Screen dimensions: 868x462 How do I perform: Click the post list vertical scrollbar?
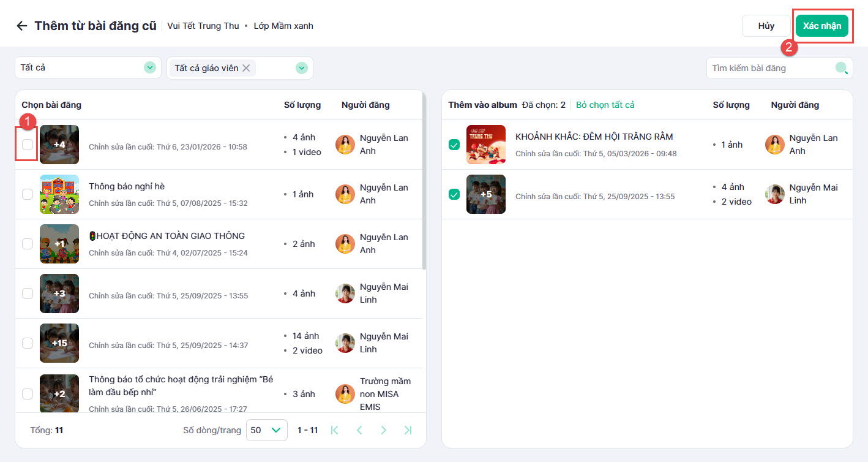click(x=424, y=184)
